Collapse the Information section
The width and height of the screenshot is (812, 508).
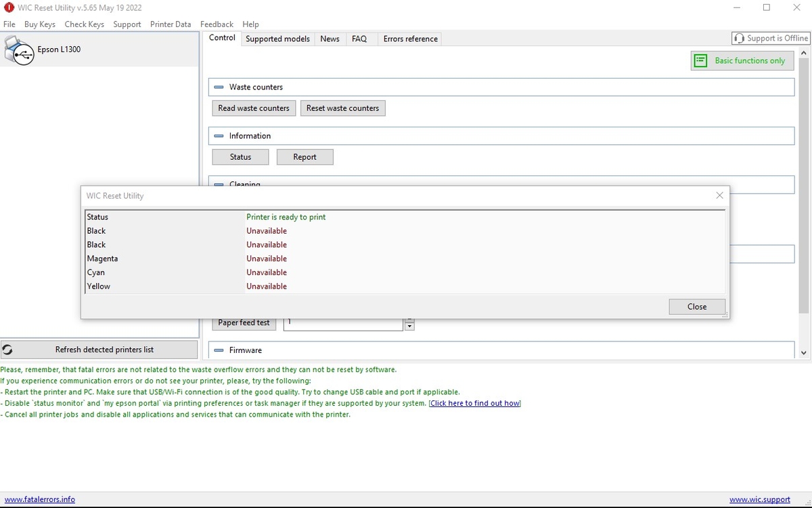point(219,136)
